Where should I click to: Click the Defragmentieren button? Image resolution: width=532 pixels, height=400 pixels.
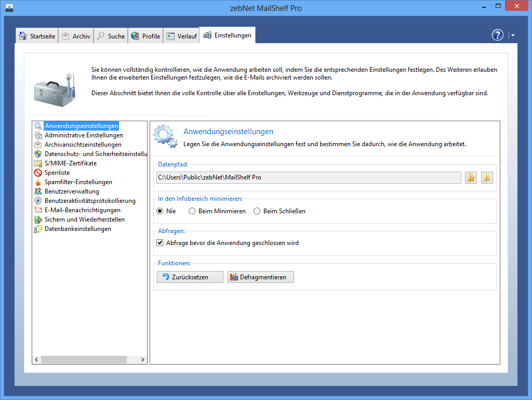[261, 277]
